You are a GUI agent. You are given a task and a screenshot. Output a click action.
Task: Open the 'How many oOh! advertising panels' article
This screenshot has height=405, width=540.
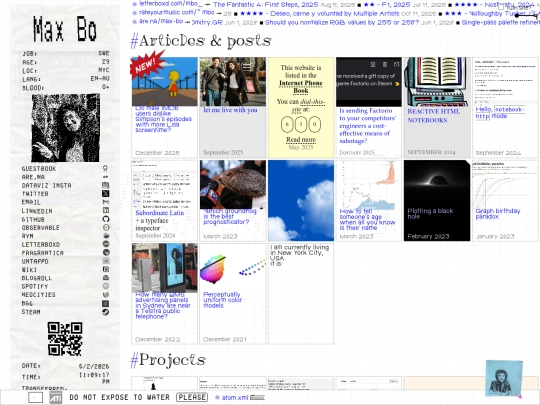tap(163, 305)
